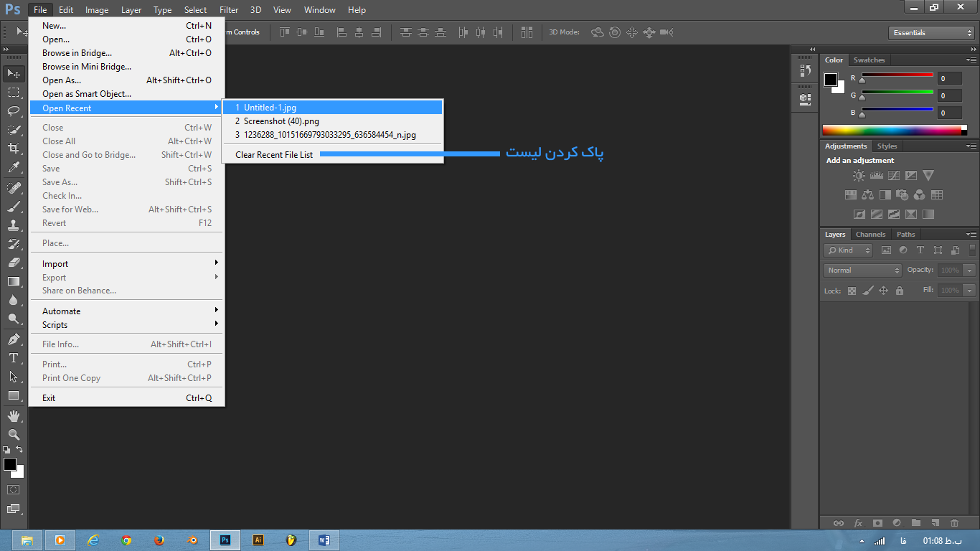Select the Eyedropper tool
This screenshot has height=551, width=980.
pyautogui.click(x=14, y=167)
